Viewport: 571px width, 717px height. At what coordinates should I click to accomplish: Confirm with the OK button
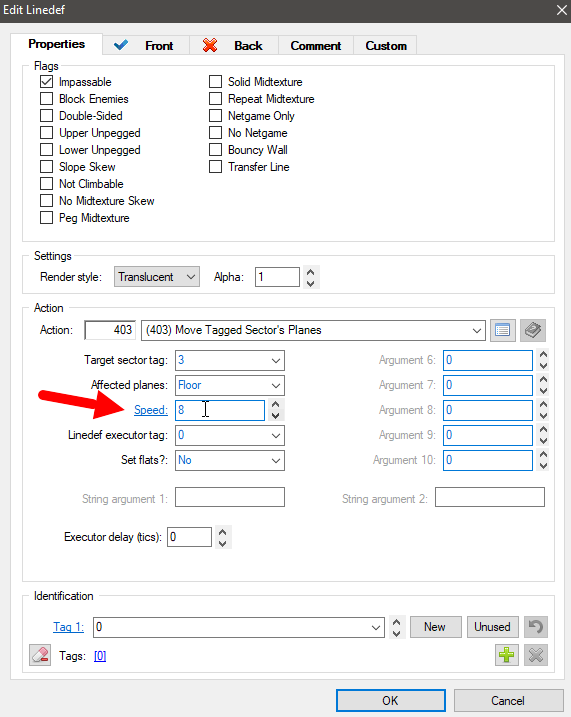coord(390,701)
